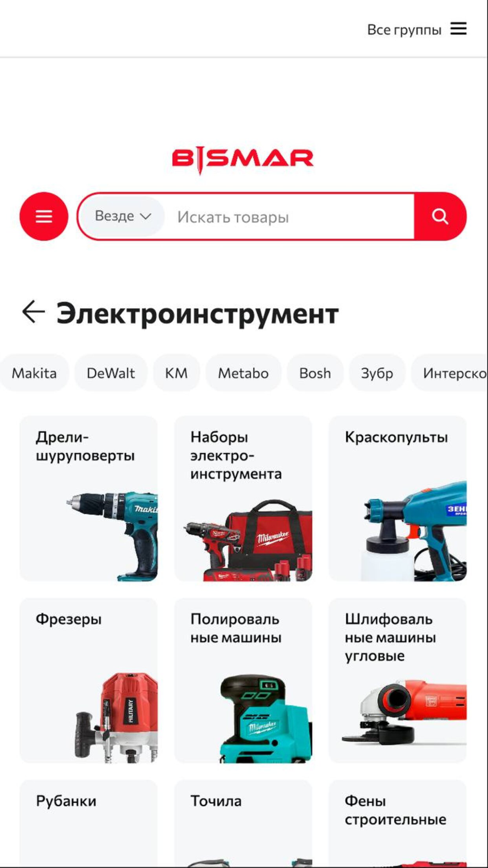Open the Полировальные машины category

point(243,680)
